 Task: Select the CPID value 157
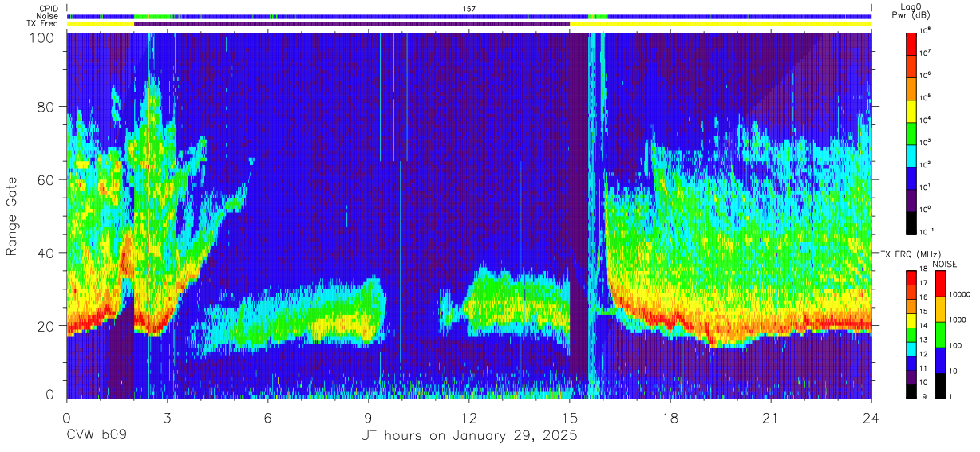469,9
